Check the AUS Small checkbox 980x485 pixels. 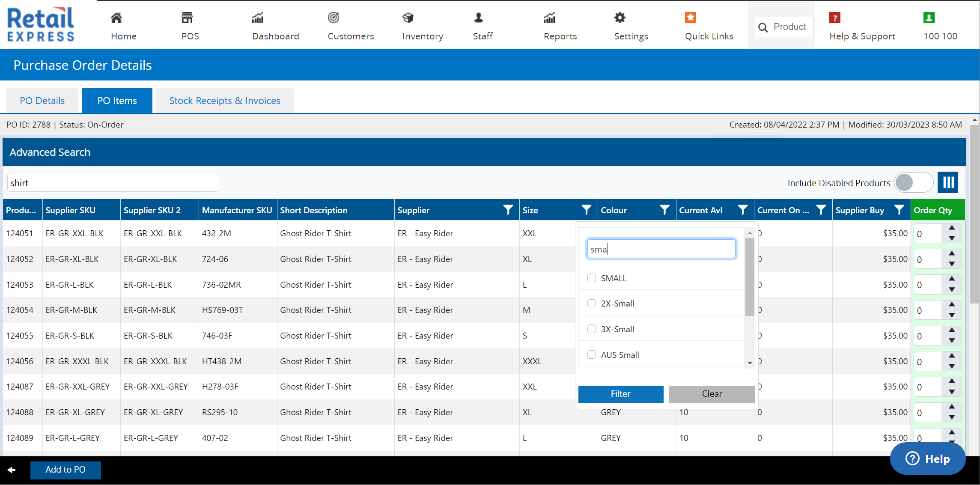[592, 354]
